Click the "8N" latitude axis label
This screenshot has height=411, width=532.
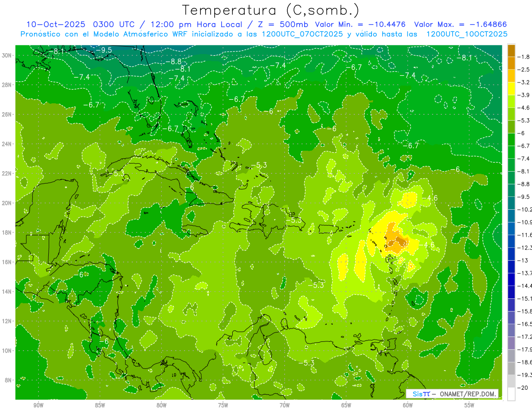click(x=8, y=380)
